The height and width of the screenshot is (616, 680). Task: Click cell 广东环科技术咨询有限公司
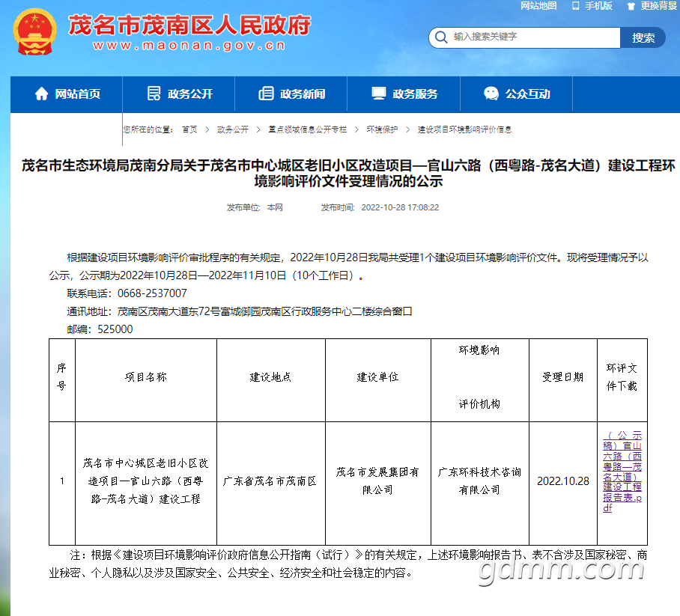(x=479, y=481)
